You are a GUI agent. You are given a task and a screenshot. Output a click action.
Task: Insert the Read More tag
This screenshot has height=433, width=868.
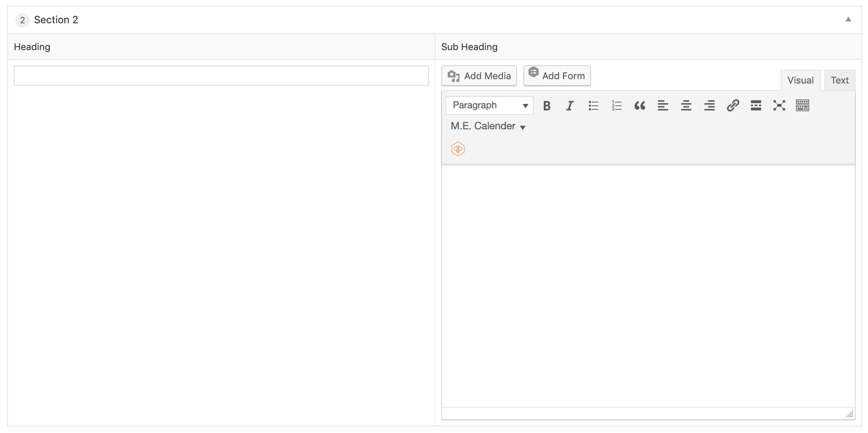pyautogui.click(x=756, y=105)
